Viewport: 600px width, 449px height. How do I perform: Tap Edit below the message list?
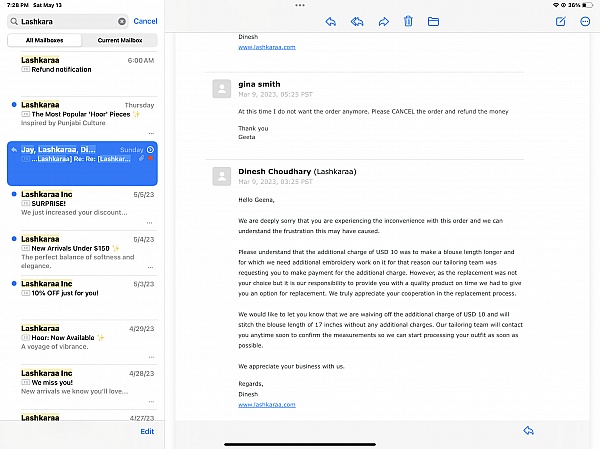(x=147, y=431)
